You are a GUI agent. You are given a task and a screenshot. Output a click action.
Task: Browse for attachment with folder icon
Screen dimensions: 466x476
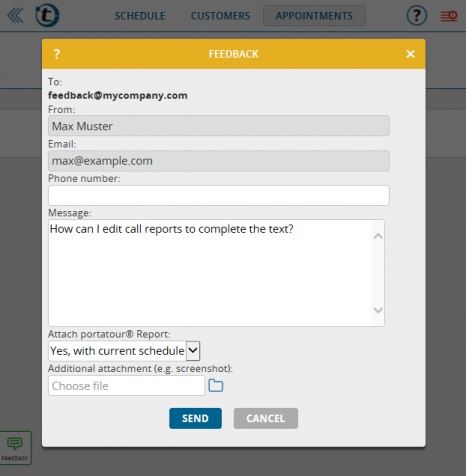click(216, 386)
